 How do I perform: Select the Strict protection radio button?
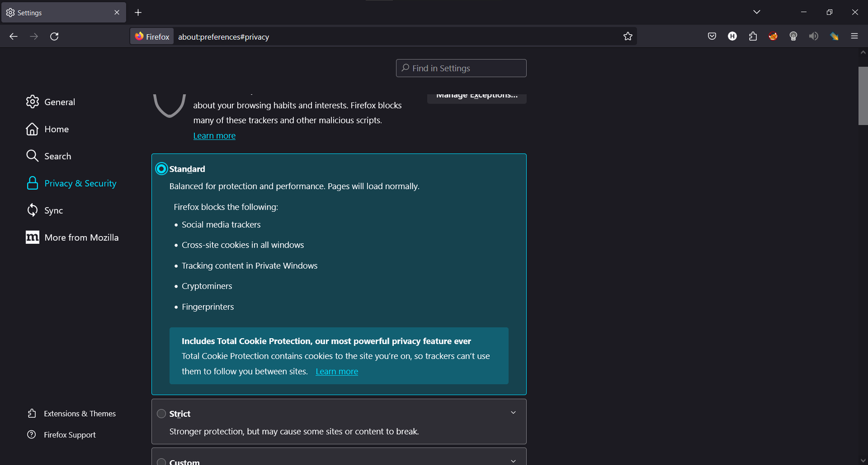point(161,414)
